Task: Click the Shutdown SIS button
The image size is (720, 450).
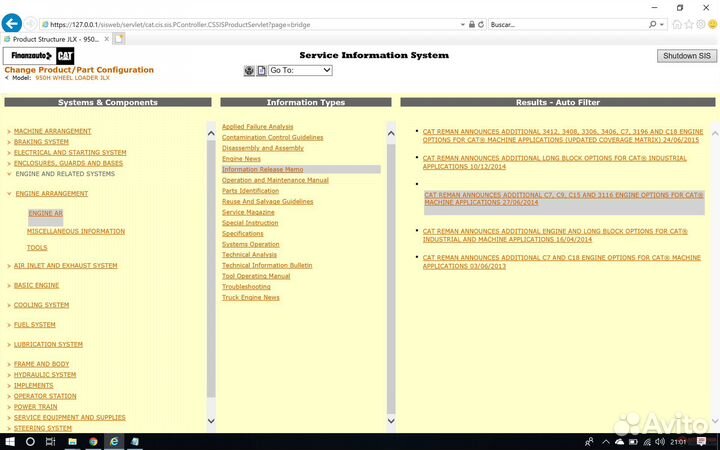Action: [686, 56]
